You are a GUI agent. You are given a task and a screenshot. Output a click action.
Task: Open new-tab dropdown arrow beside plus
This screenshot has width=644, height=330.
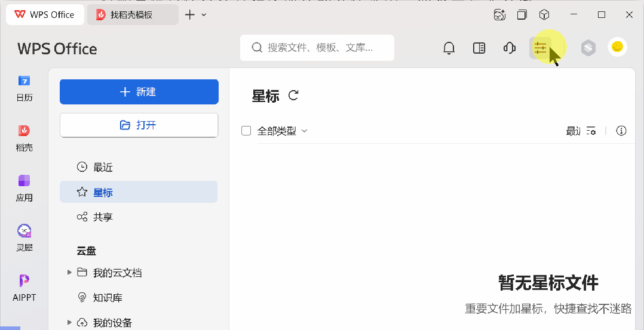(204, 15)
